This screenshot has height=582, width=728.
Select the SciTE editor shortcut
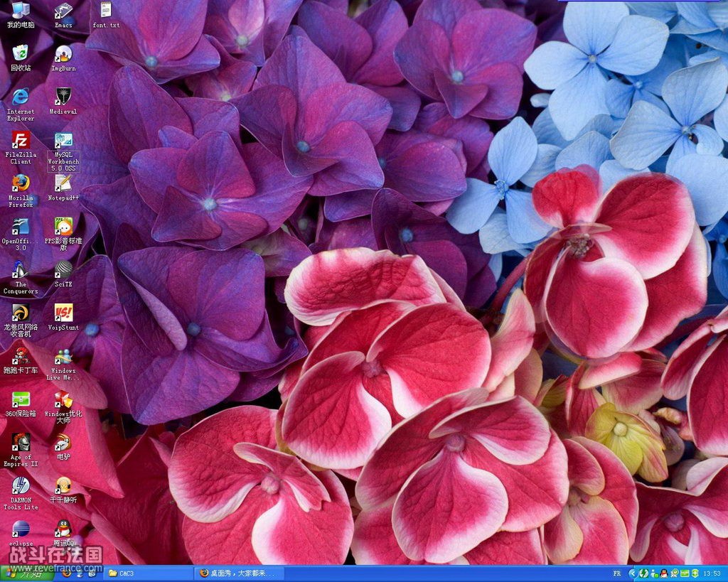click(63, 274)
